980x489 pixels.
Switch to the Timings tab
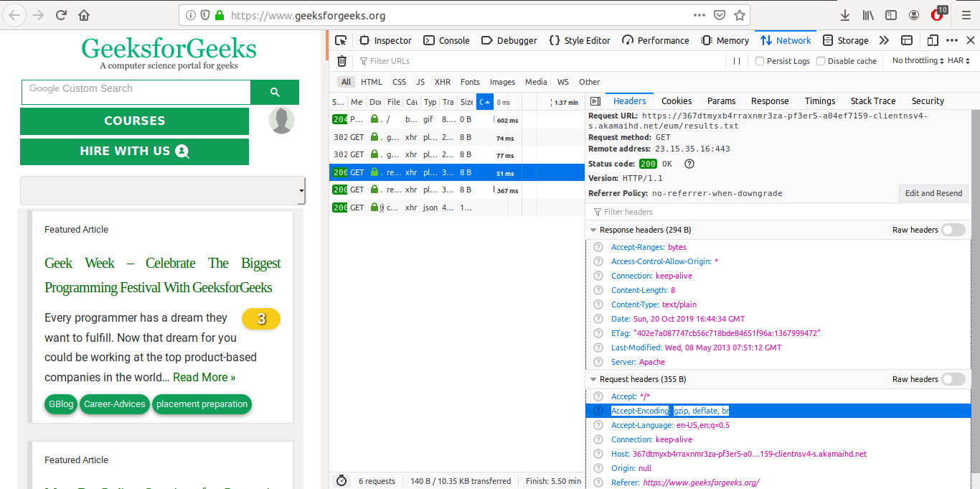tap(819, 101)
